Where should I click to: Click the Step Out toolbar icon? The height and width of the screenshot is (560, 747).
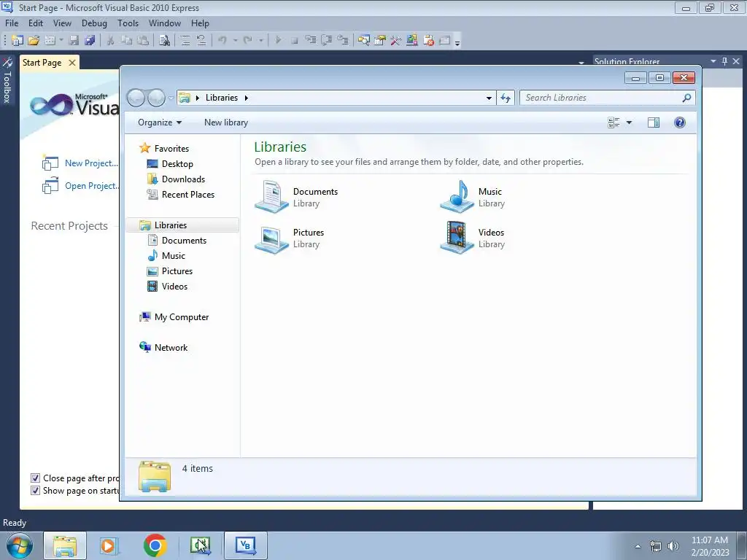click(343, 41)
